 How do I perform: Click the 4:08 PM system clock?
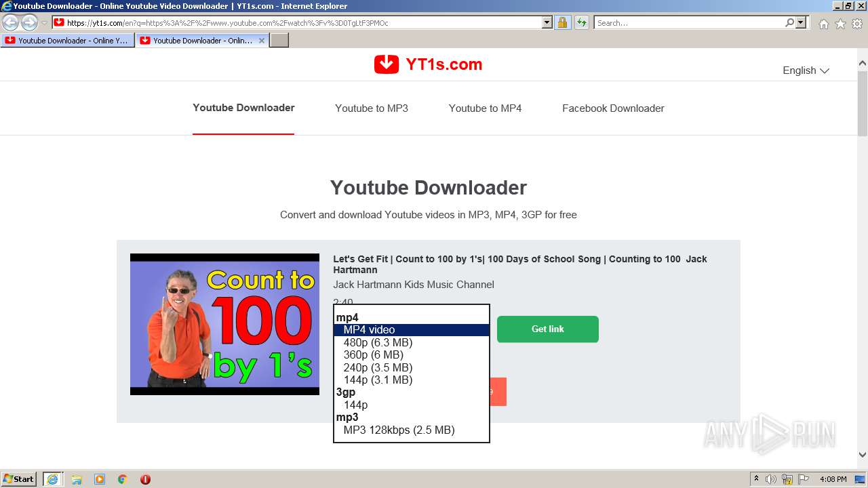click(833, 479)
